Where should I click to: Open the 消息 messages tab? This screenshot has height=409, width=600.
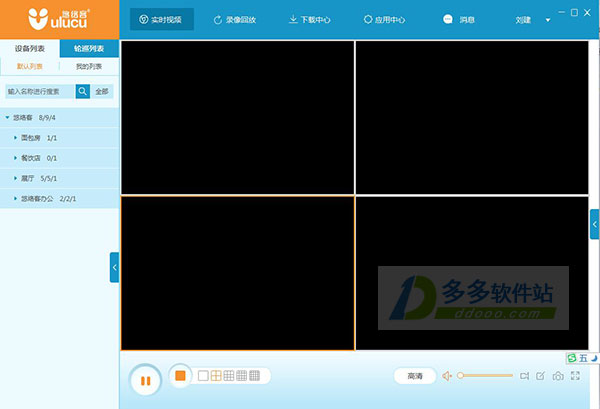(x=458, y=20)
